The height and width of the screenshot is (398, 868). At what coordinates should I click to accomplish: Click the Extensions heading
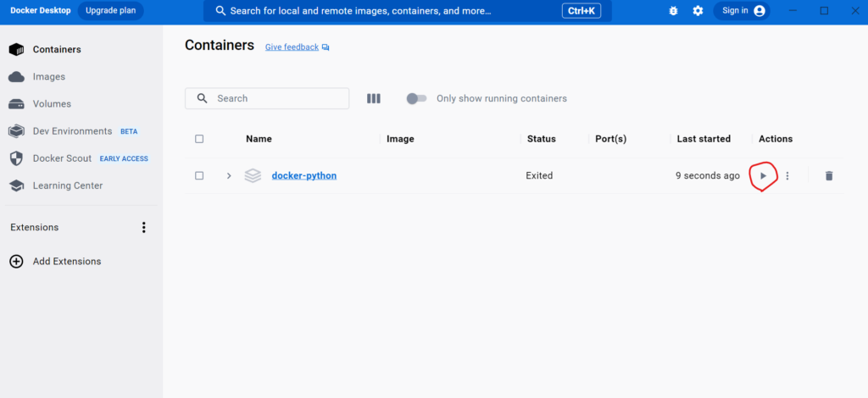point(34,227)
